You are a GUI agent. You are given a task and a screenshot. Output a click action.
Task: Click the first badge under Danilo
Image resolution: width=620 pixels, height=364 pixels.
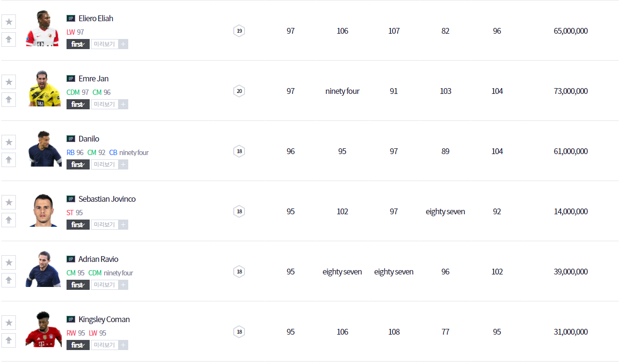click(78, 165)
